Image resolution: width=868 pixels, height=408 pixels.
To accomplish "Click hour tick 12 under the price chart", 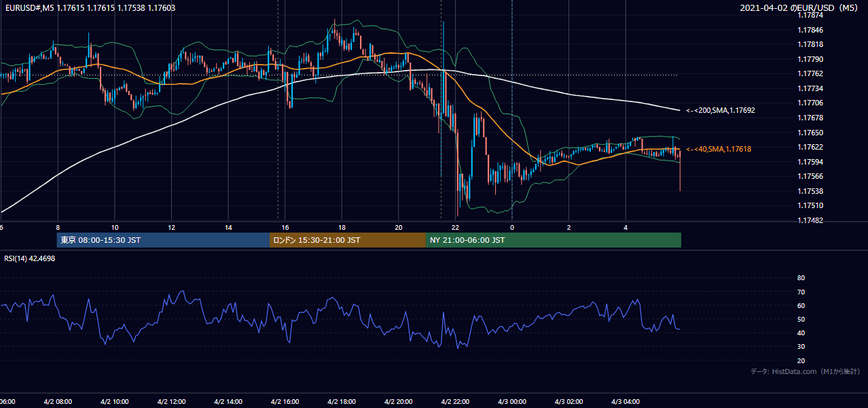I will [171, 228].
